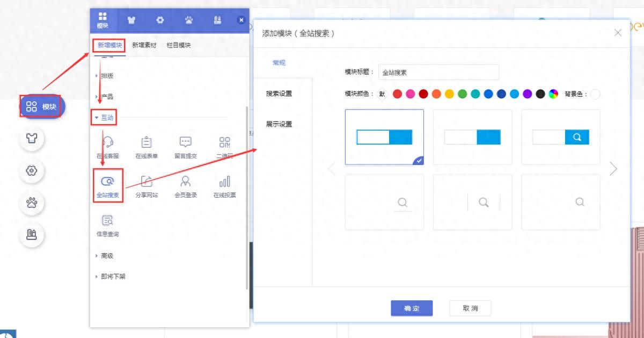Pick the underlined magnifier search style
The image size is (644, 338).
coord(384,202)
